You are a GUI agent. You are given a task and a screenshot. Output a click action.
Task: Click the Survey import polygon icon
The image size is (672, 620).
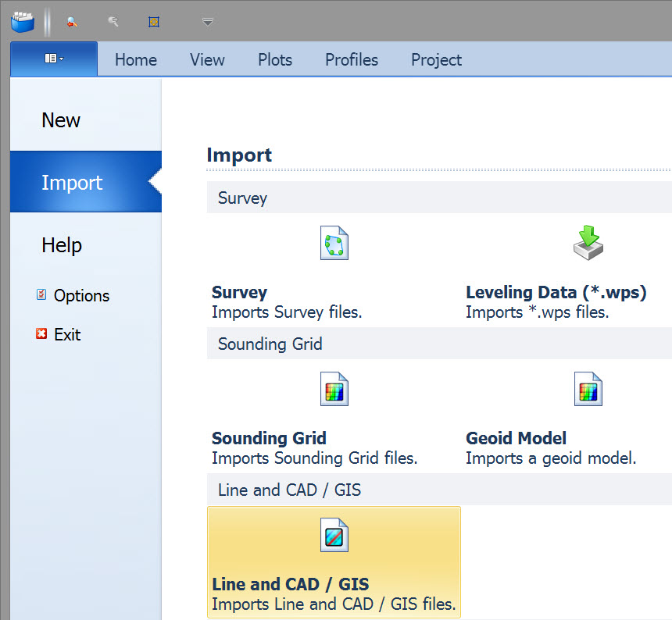click(x=334, y=244)
